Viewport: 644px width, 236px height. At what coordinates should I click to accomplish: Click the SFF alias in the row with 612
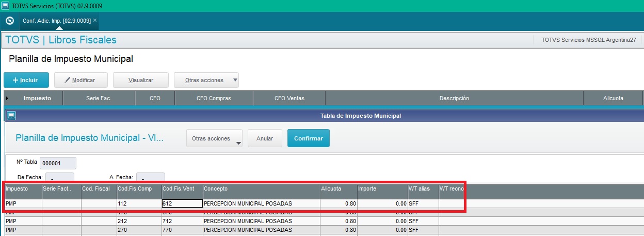[423, 204]
